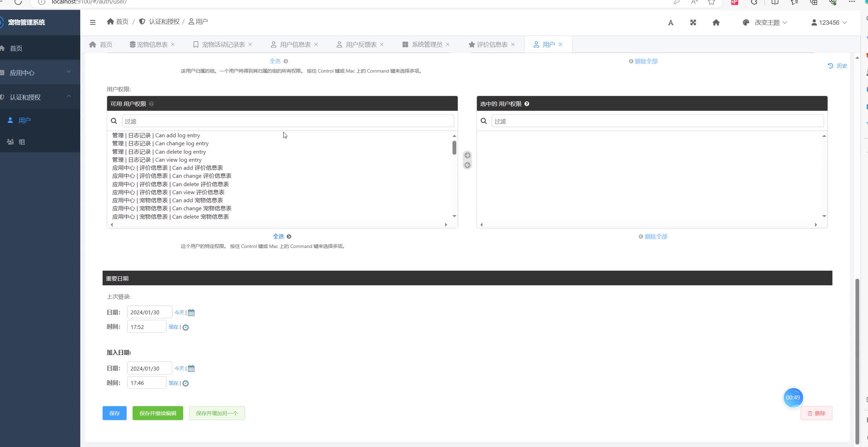Select 组 in the sidebar menu
Viewport: 868px width, 447px height.
coord(22,142)
